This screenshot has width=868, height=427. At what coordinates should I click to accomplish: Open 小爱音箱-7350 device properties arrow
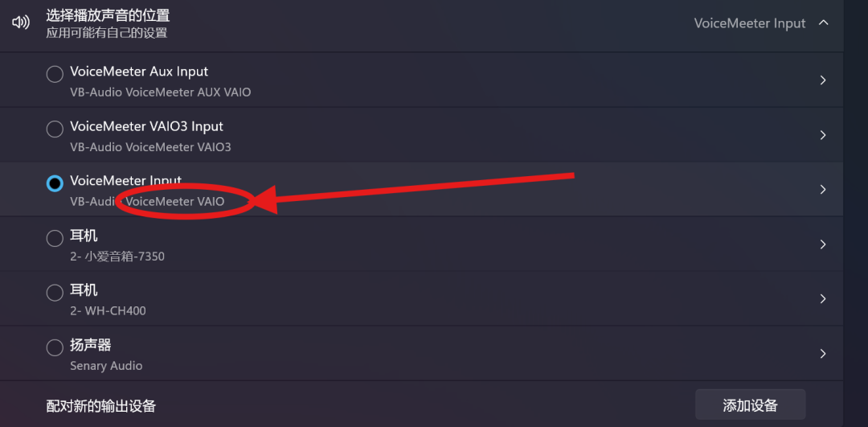pos(823,244)
